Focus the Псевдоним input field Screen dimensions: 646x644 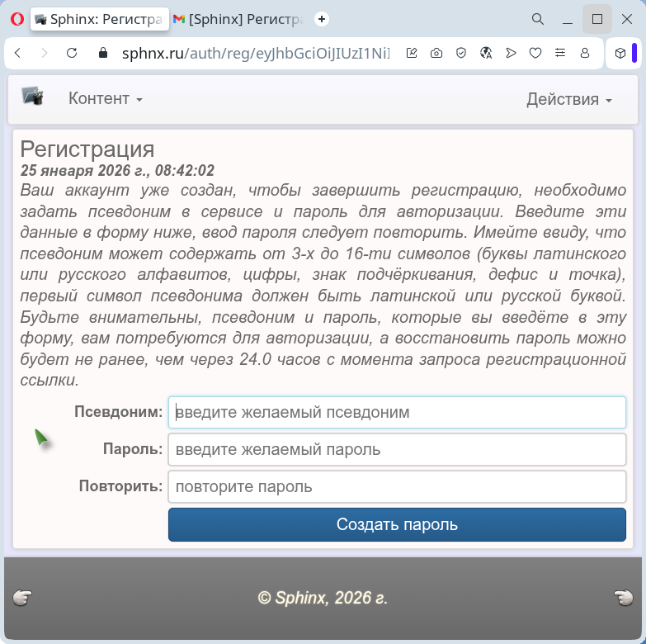pyautogui.click(x=397, y=413)
